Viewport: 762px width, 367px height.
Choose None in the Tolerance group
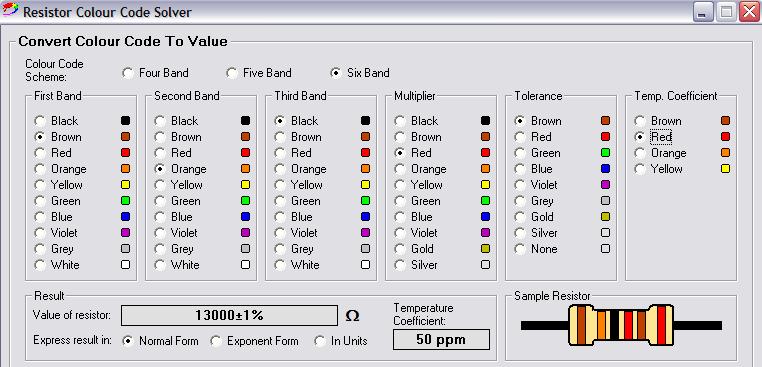536,249
